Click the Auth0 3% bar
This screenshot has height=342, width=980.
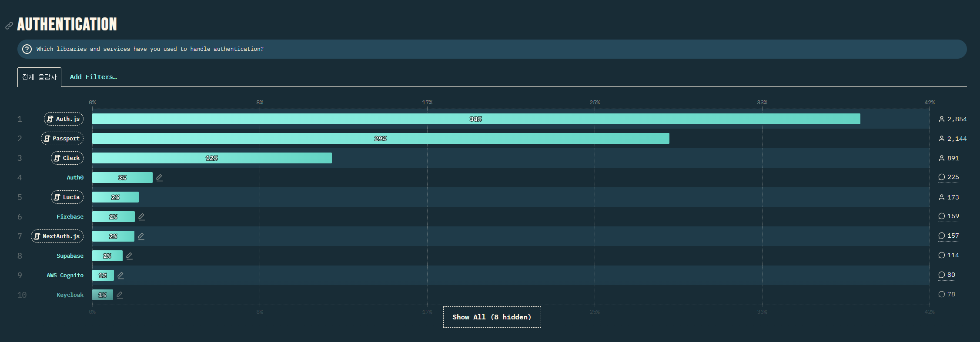click(x=122, y=178)
